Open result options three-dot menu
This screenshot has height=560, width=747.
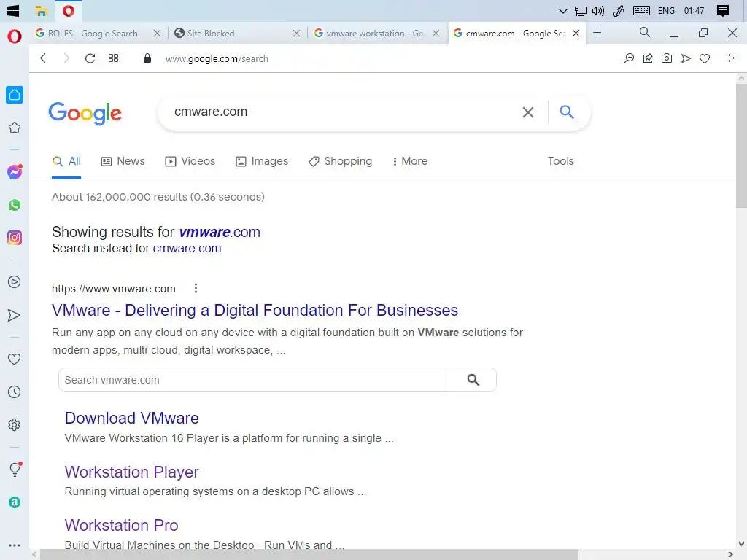pos(196,288)
